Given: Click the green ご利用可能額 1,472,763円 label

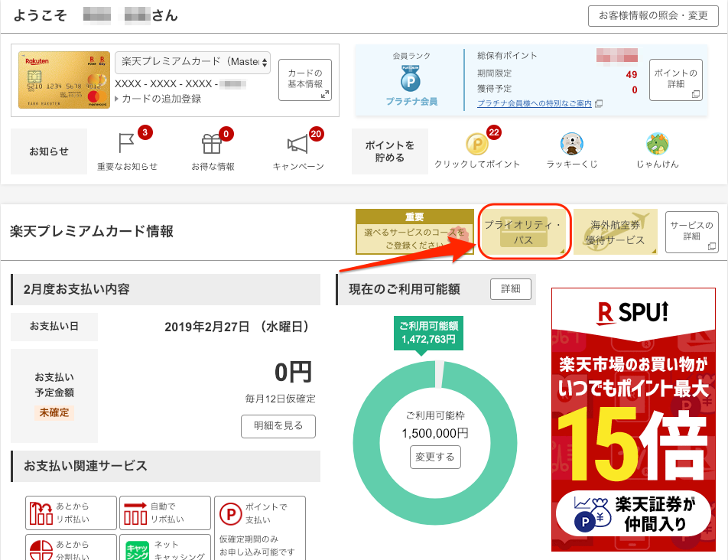Looking at the screenshot, I should (x=428, y=333).
